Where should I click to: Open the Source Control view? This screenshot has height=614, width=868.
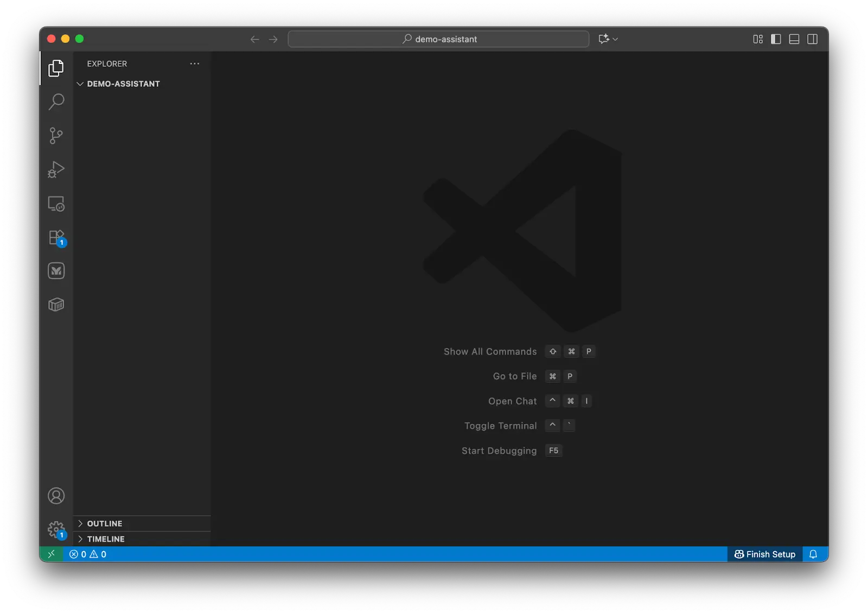tap(55, 136)
